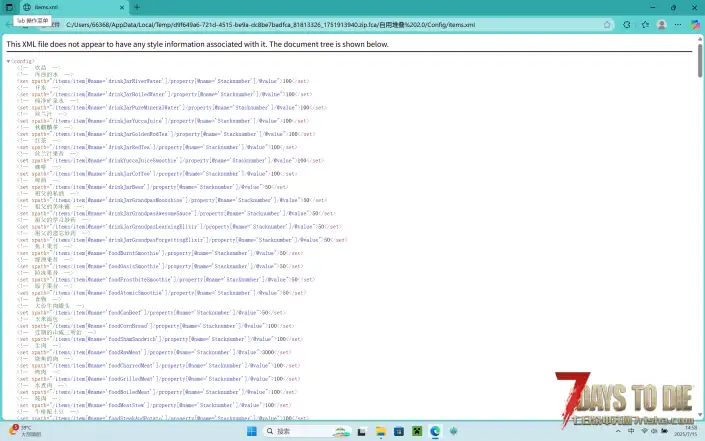Image resolution: width=705 pixels, height=441 pixels.
Task: Select the drinkJarGrandpasMoonshine set line
Action: 172,200
